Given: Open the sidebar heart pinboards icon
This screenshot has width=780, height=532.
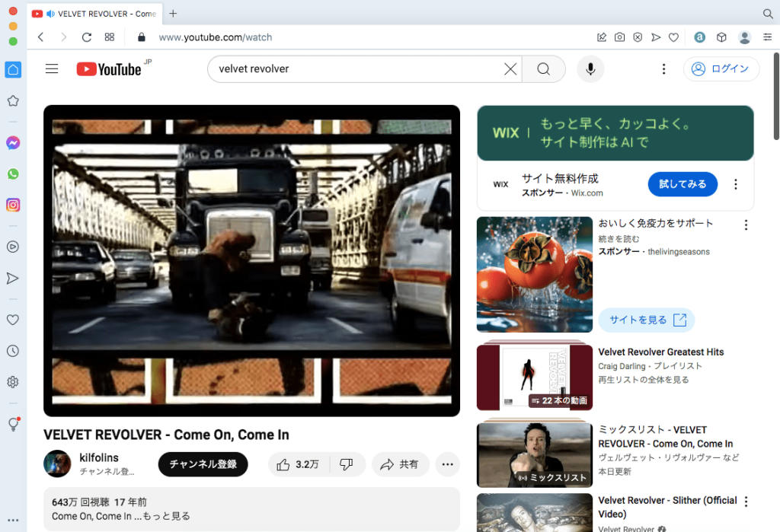Looking at the screenshot, I should [13, 320].
